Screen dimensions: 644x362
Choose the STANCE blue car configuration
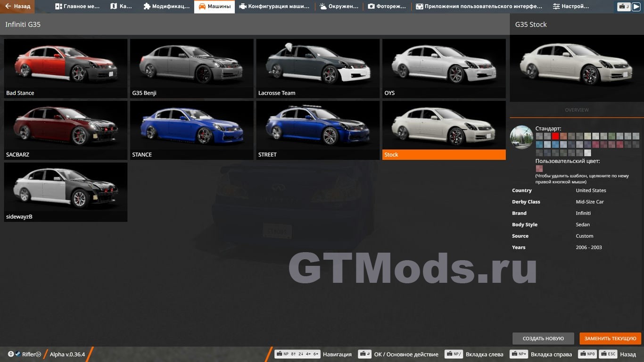coord(192,130)
